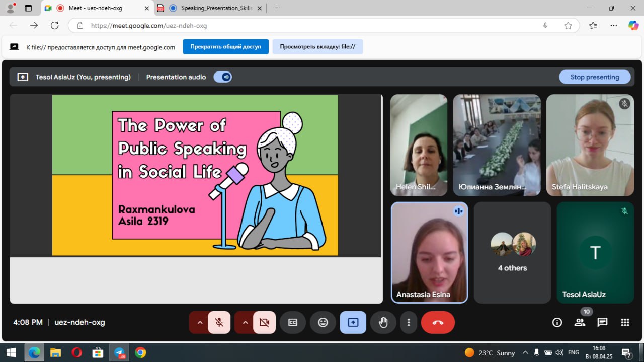Open volume control in system tray
Screen dimensions: 644x362
(x=559, y=353)
